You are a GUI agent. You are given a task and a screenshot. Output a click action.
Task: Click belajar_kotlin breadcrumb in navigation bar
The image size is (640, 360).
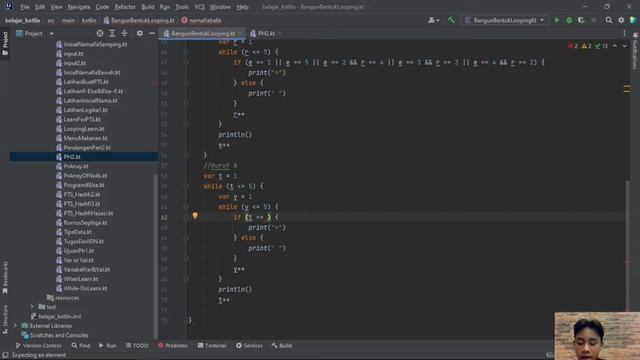click(x=23, y=20)
